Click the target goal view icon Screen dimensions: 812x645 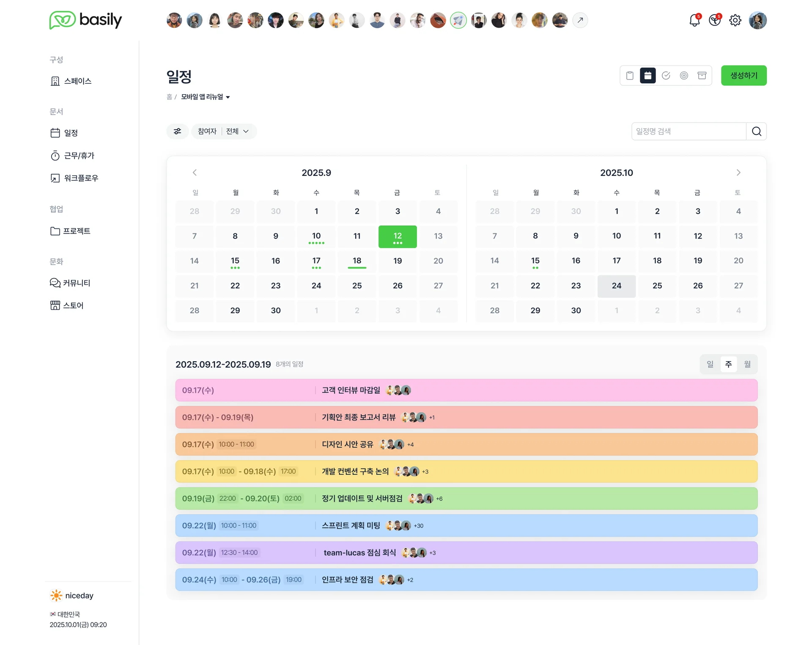[684, 76]
